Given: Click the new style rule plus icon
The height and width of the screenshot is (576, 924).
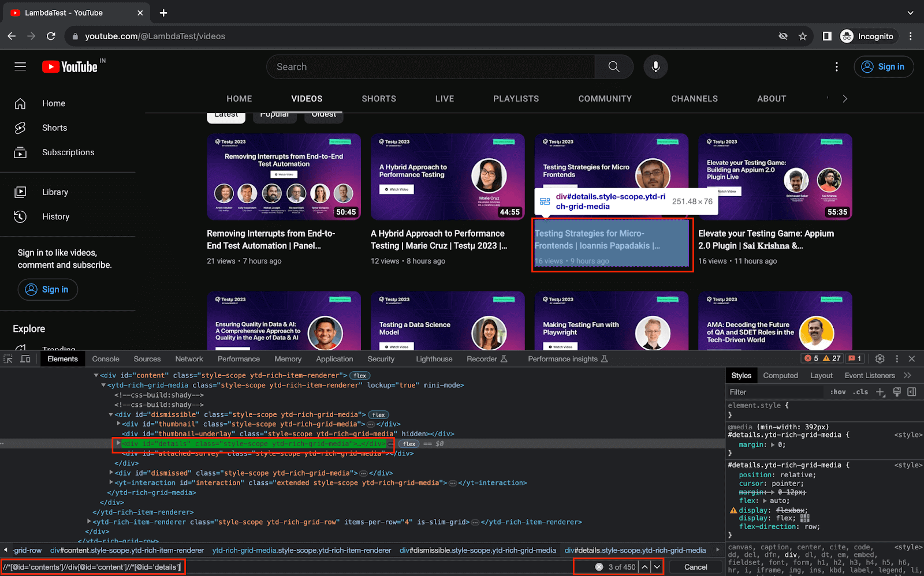Looking at the screenshot, I should click(880, 391).
